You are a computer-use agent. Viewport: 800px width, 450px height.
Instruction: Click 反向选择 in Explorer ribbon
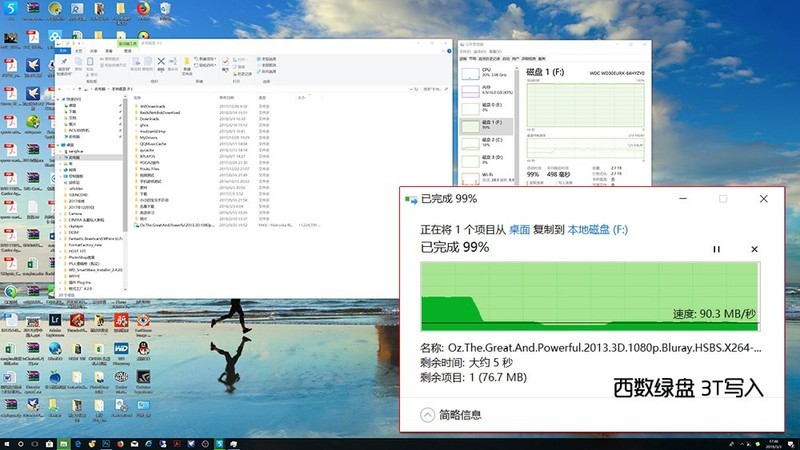pos(266,71)
